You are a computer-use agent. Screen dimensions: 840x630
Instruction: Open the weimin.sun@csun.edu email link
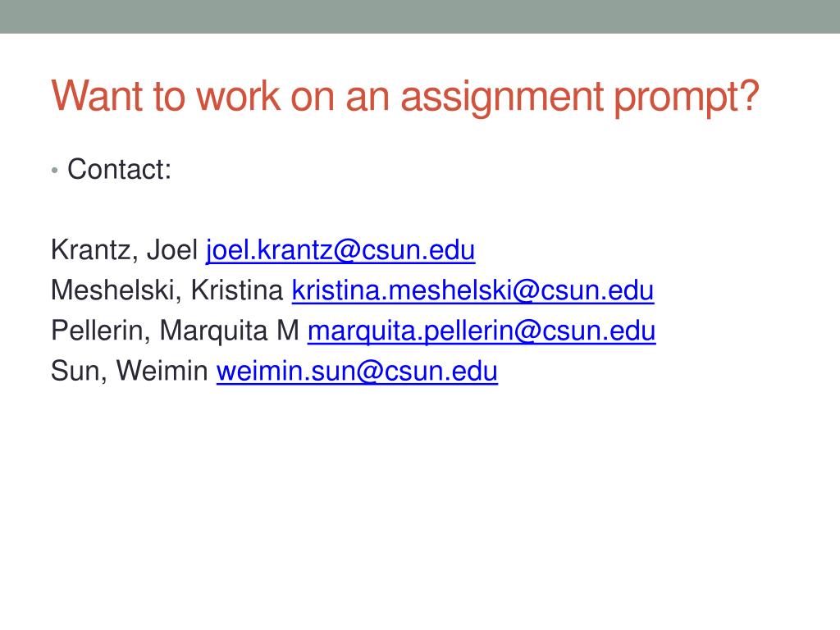(357, 371)
